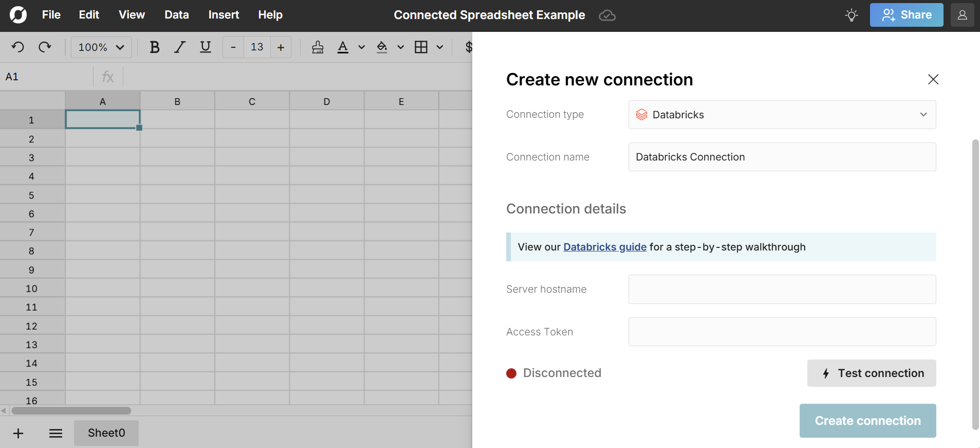Image resolution: width=980 pixels, height=448 pixels.
Task: Switch to the Sheet0 tab
Action: coord(106,433)
